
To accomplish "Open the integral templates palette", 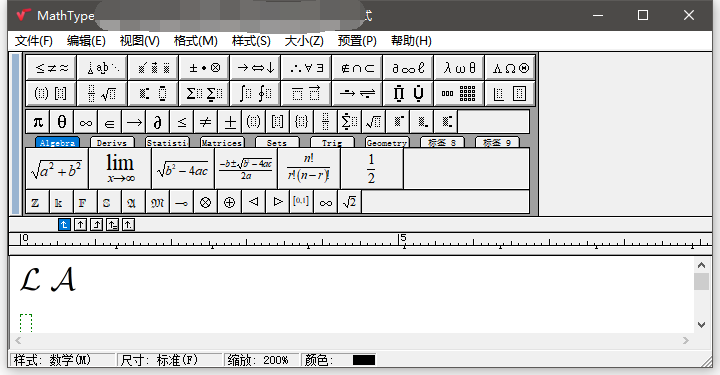I will 255,94.
